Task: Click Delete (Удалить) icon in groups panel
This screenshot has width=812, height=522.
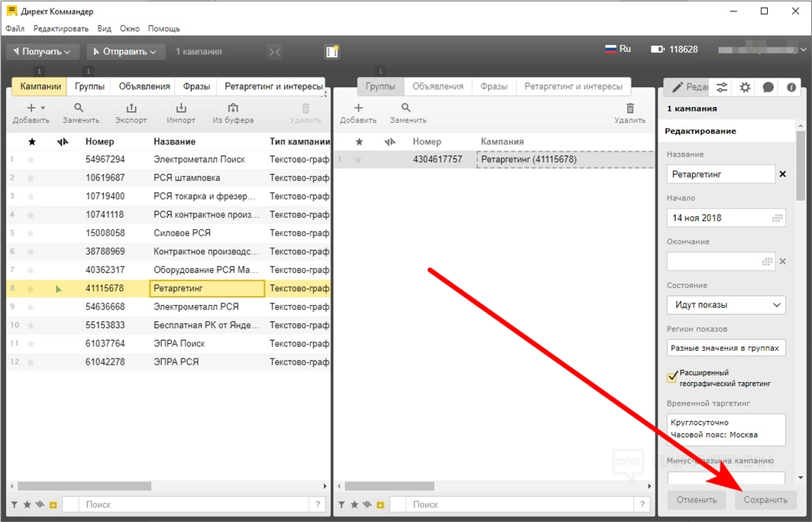Action: click(x=629, y=108)
